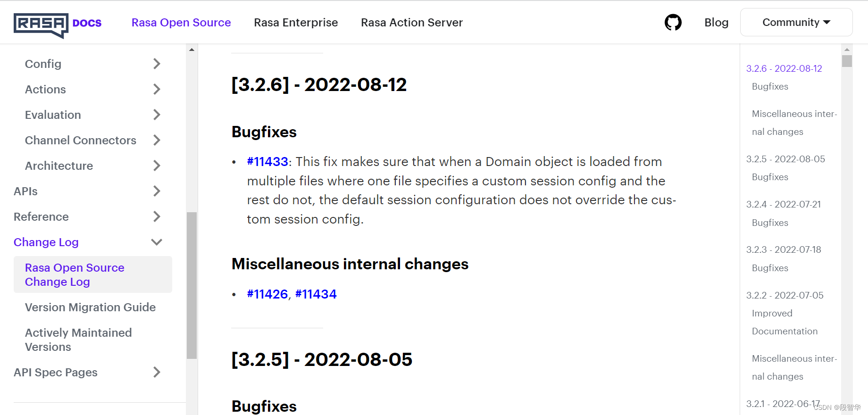The height and width of the screenshot is (415, 868).
Task: Collapse the Change Log section chevron
Action: 157,242
